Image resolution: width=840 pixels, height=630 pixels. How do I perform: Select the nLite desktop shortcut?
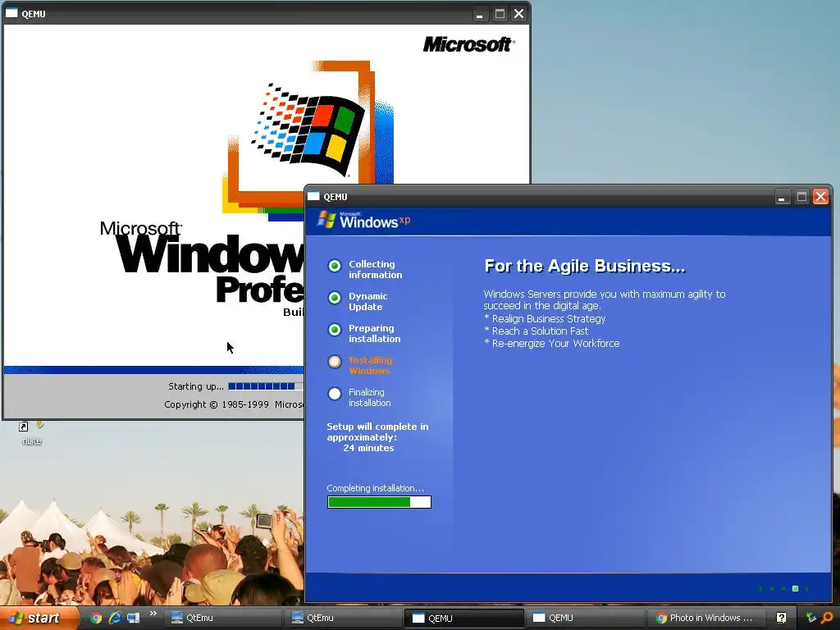point(31,433)
